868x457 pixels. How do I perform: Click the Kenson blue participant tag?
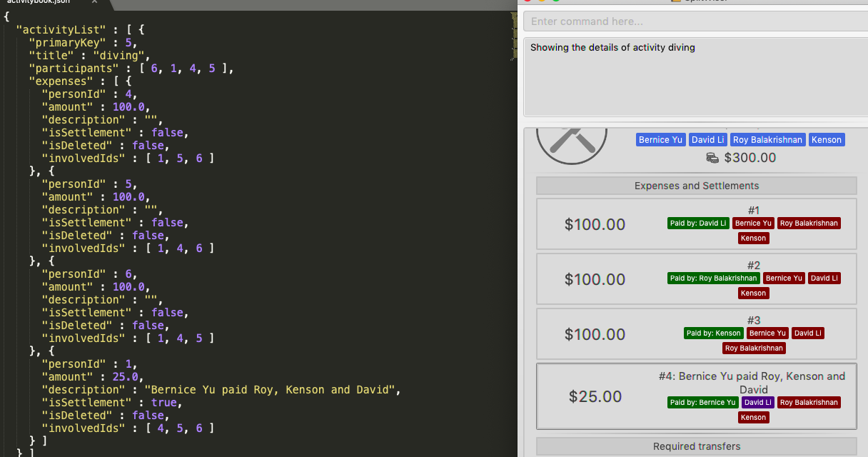(x=827, y=140)
